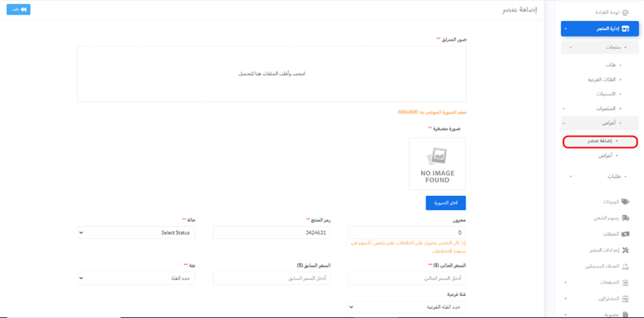Expand the الصفحات sidebar arrow

pyautogui.click(x=566, y=283)
